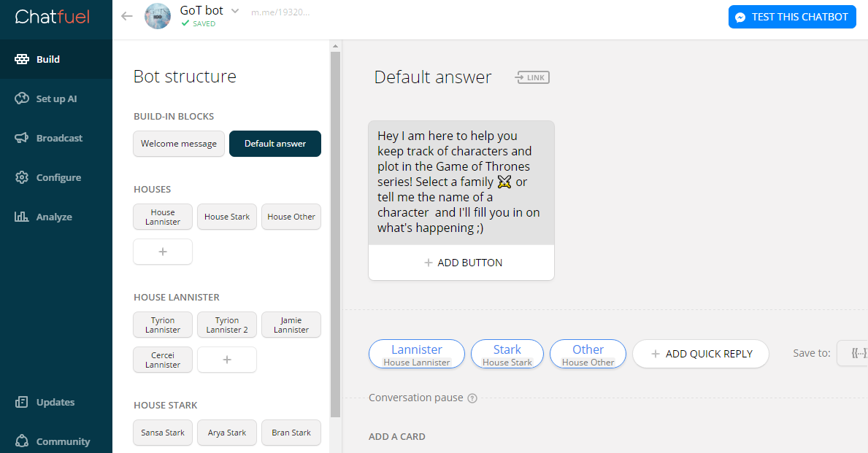868x453 pixels.
Task: Click TEST THIS CHATBOT button
Action: (x=792, y=18)
